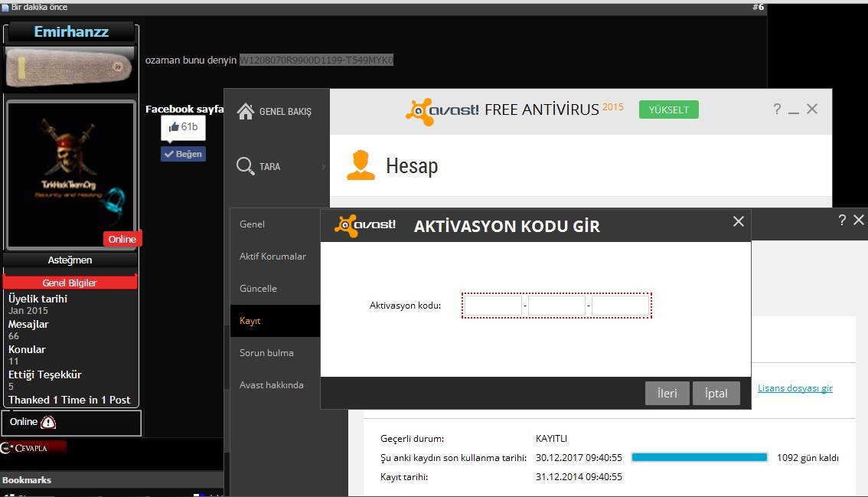This screenshot has width=868, height=497.
Task: Click the Thanked 1 Time in 1 Post text
Action: point(69,400)
